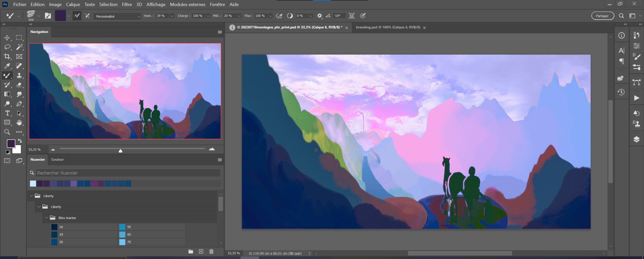Select the Gradient tool

coord(7,94)
